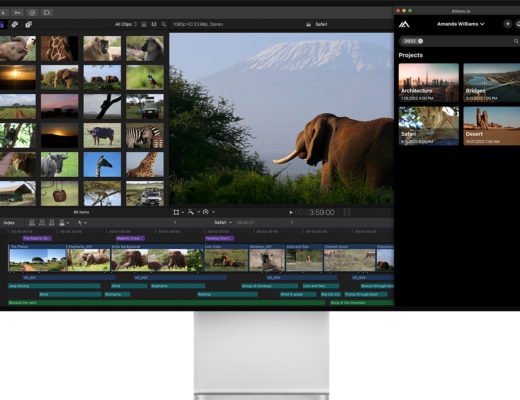Click the first purple title clip in timeline

(37, 239)
